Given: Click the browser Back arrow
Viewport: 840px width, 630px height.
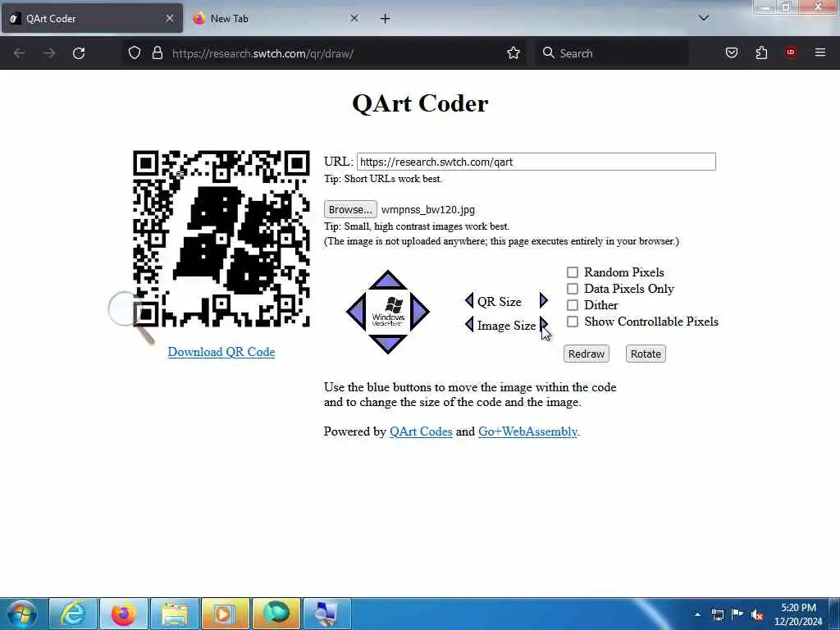Looking at the screenshot, I should [20, 53].
